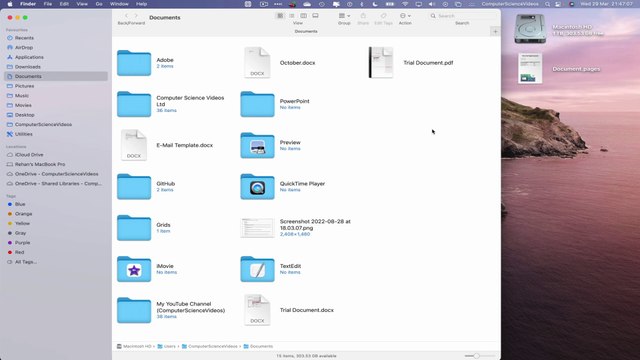Image resolution: width=640 pixels, height=360 pixels.
Task: Switch to column view
Action: click(x=304, y=16)
